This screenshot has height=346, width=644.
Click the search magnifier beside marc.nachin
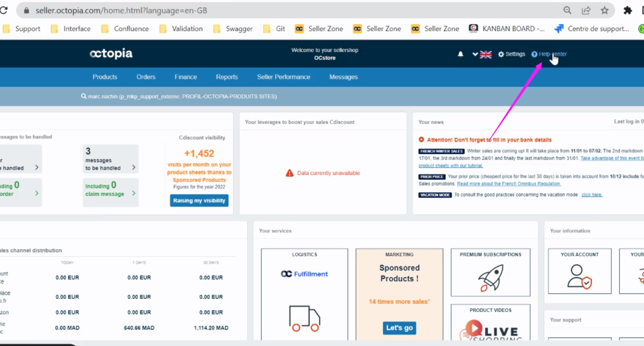click(84, 96)
